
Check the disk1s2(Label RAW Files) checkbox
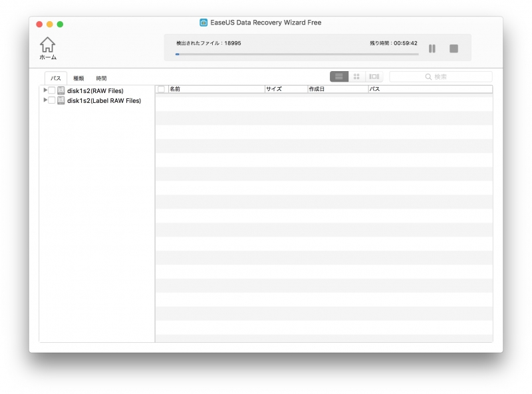pos(52,101)
